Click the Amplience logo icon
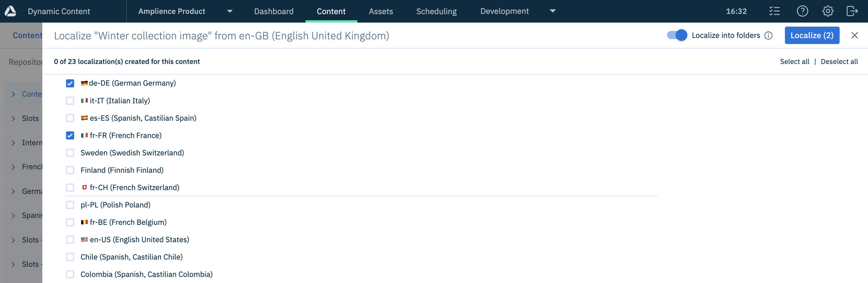Image resolution: width=868 pixels, height=283 pixels. (x=10, y=11)
